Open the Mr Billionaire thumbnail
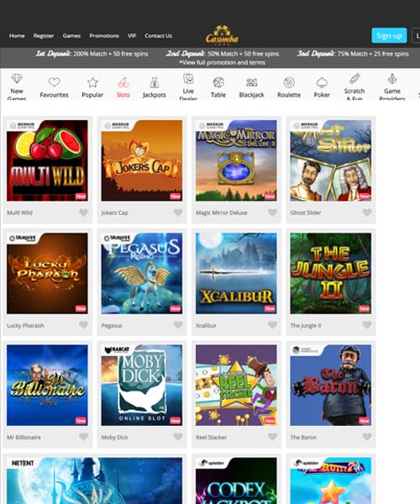Screen dimensions: 420x504 (x=47, y=385)
